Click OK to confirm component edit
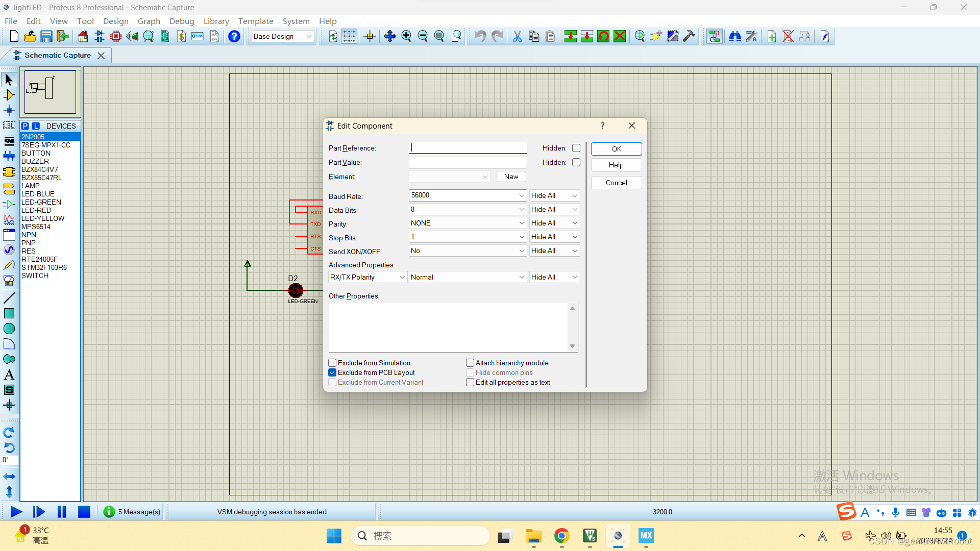 click(x=616, y=148)
